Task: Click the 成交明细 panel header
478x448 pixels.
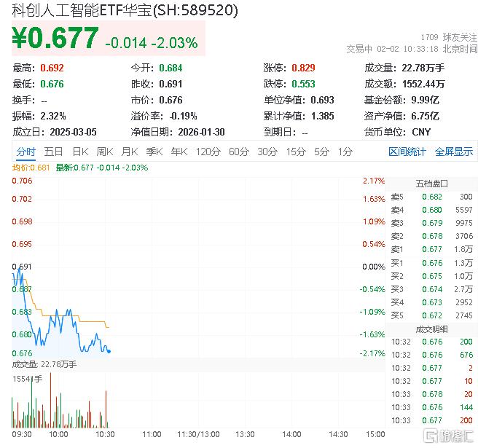Action: pyautogui.click(x=431, y=329)
